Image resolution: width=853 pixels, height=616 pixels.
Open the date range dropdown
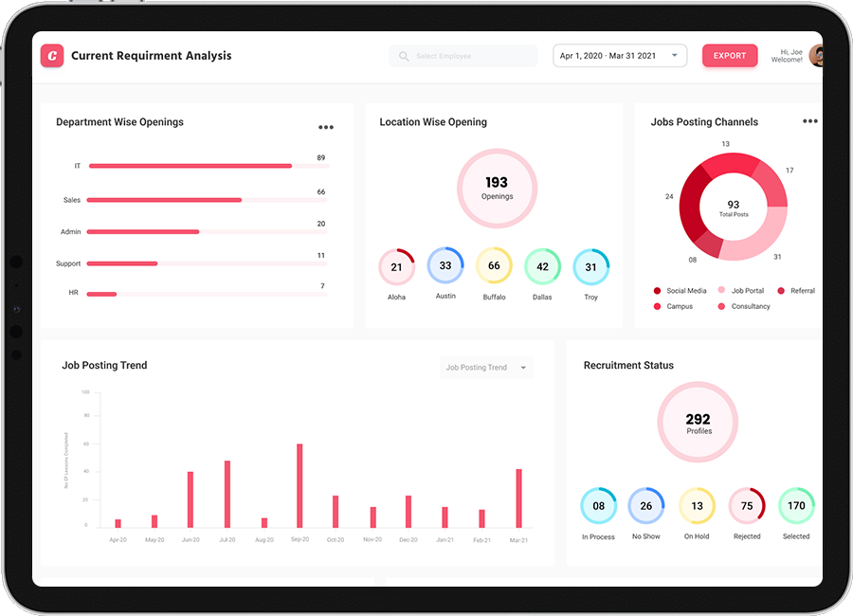(620, 56)
